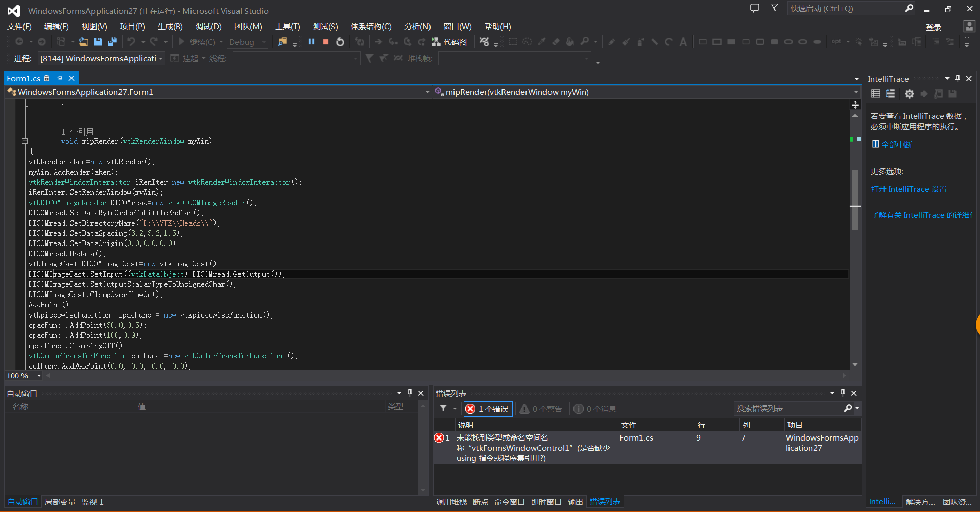Open the 调试(D) menu
Viewport: 980px width, 512px height.
click(x=208, y=27)
